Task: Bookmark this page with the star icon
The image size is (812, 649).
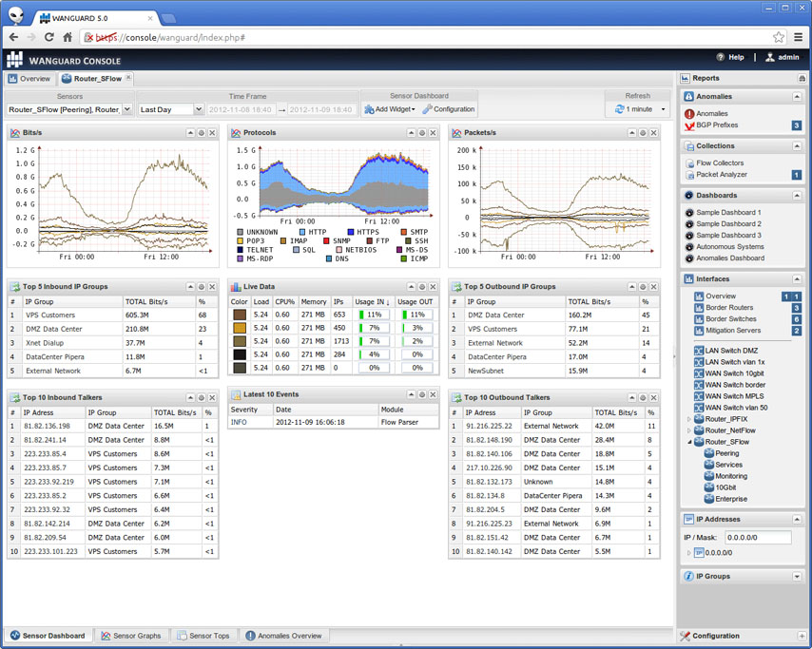Action: [x=779, y=37]
